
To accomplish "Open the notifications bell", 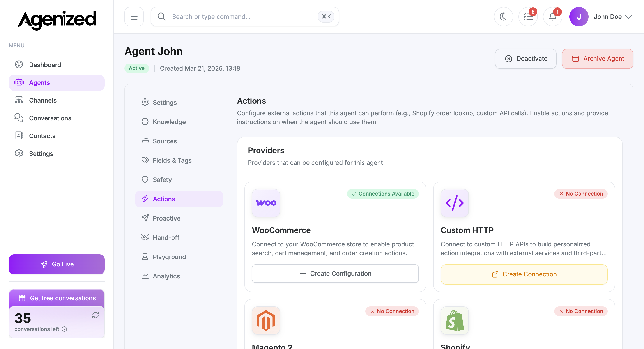I will 552,16.
